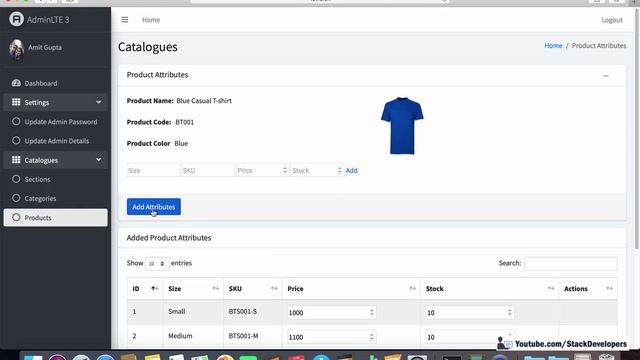Click the Product Attributes breadcrumb text
This screenshot has width=640, height=360.
599,45
